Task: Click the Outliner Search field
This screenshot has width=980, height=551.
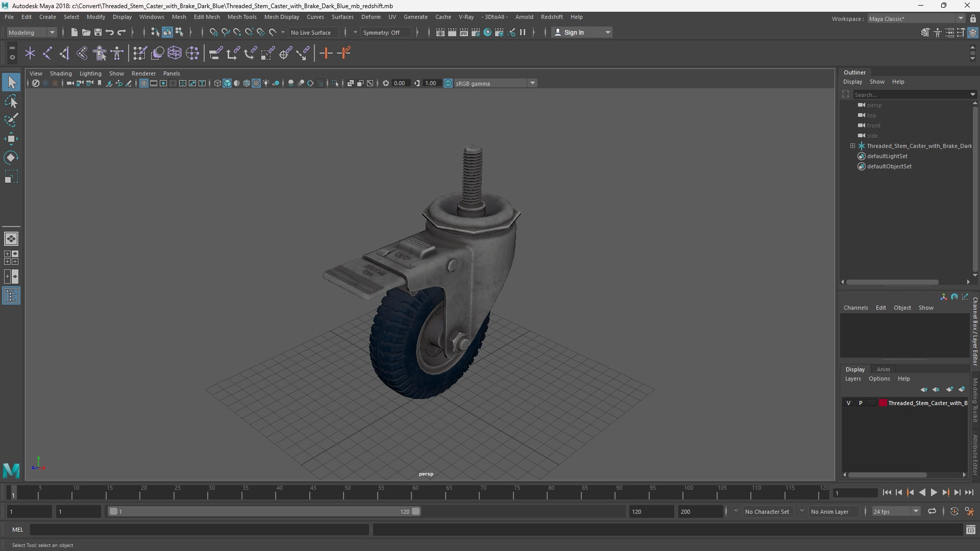Action: (911, 94)
